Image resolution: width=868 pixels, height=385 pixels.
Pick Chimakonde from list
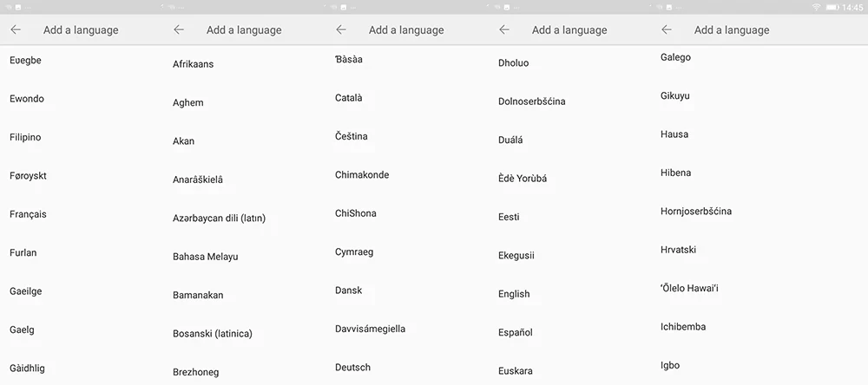click(362, 175)
